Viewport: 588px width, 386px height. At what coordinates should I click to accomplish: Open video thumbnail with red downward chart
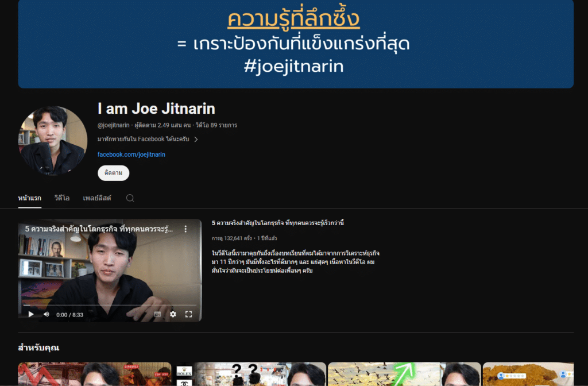[x=95, y=373]
